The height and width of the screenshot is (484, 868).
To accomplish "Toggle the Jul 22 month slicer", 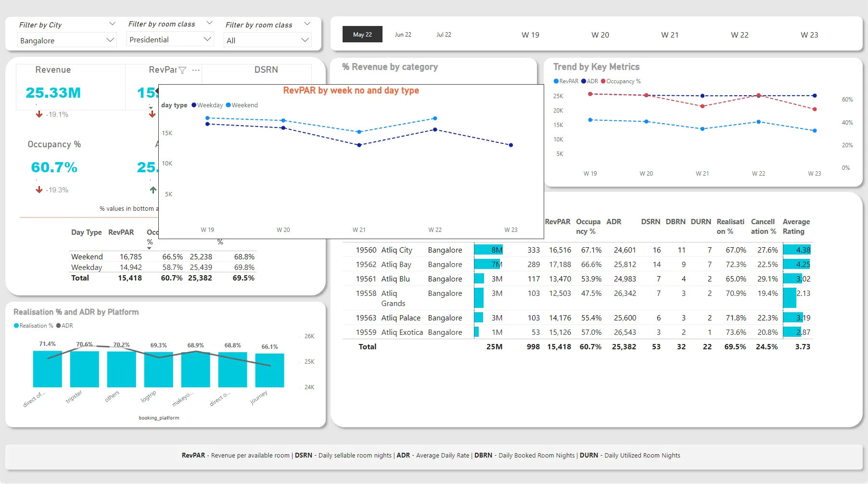I will point(444,35).
